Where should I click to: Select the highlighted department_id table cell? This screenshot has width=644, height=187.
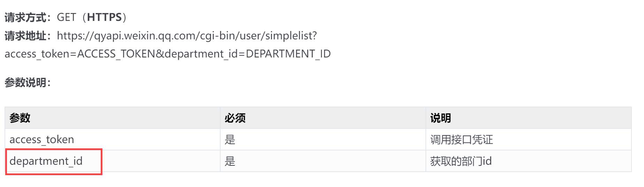pyautogui.click(x=46, y=161)
